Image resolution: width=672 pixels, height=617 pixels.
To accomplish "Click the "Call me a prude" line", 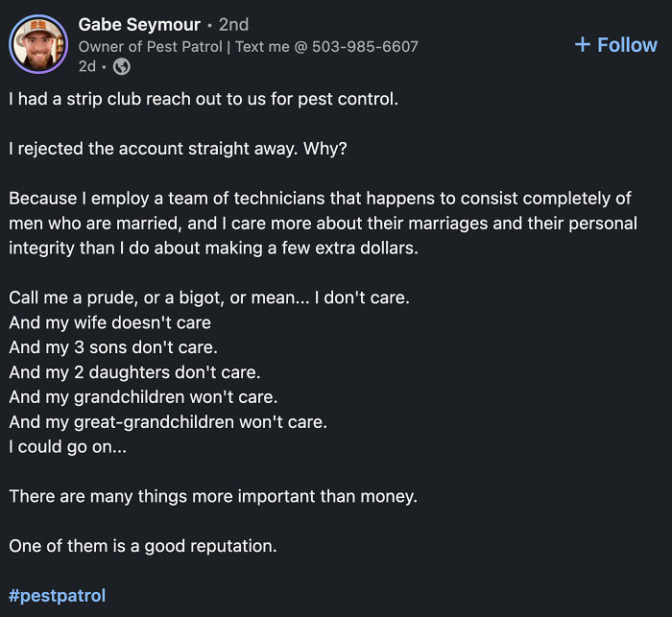I will [208, 297].
